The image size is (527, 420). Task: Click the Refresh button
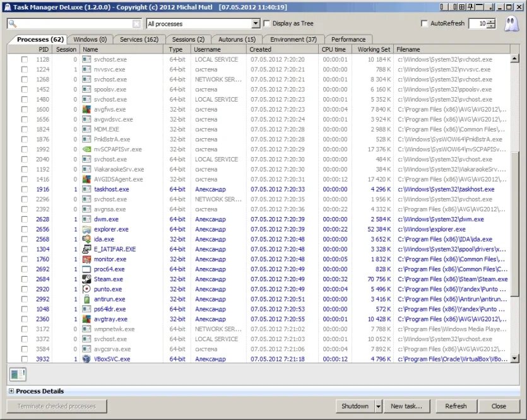(456, 406)
